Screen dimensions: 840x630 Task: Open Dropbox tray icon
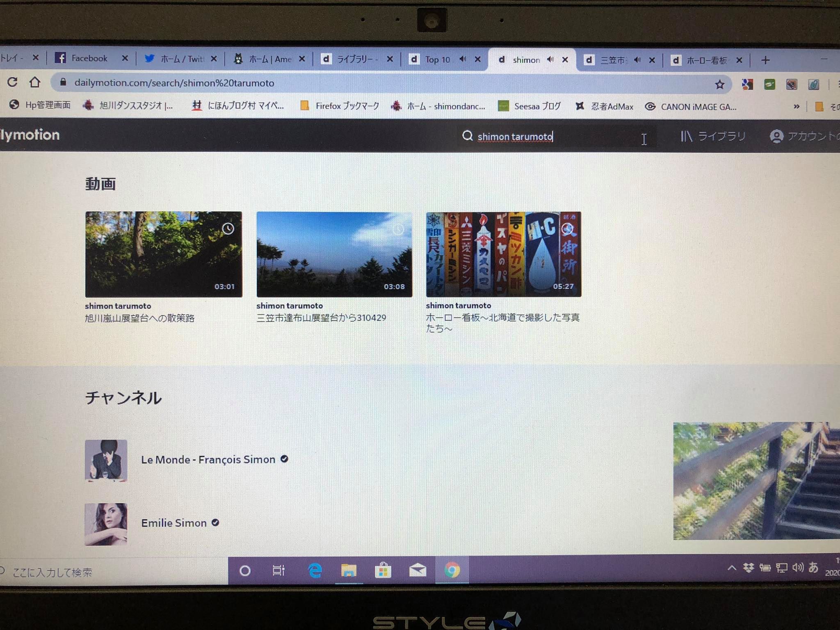(x=749, y=568)
